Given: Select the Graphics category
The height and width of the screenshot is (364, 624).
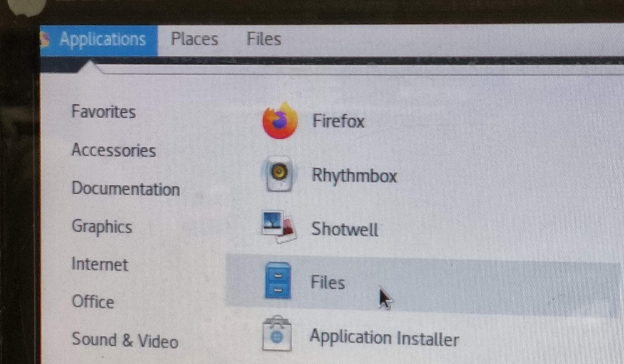Looking at the screenshot, I should coord(102,227).
